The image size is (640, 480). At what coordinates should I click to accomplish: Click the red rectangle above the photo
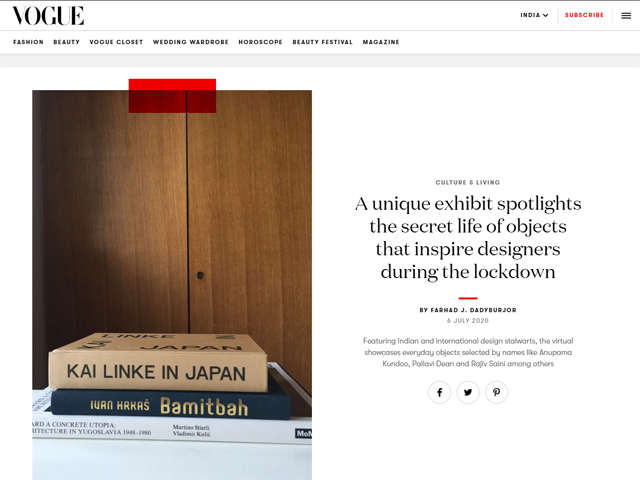click(x=172, y=96)
